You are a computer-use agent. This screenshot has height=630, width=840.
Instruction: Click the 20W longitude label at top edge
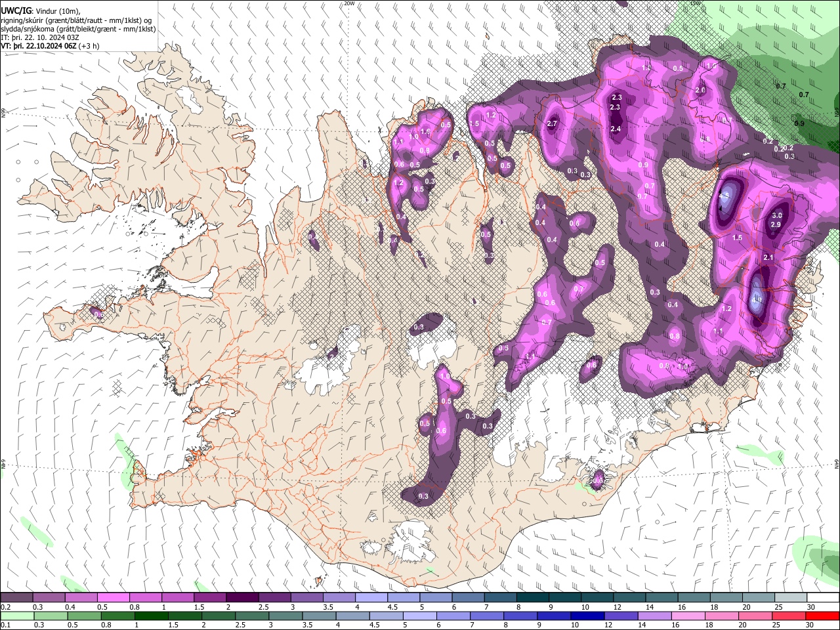point(349,3)
